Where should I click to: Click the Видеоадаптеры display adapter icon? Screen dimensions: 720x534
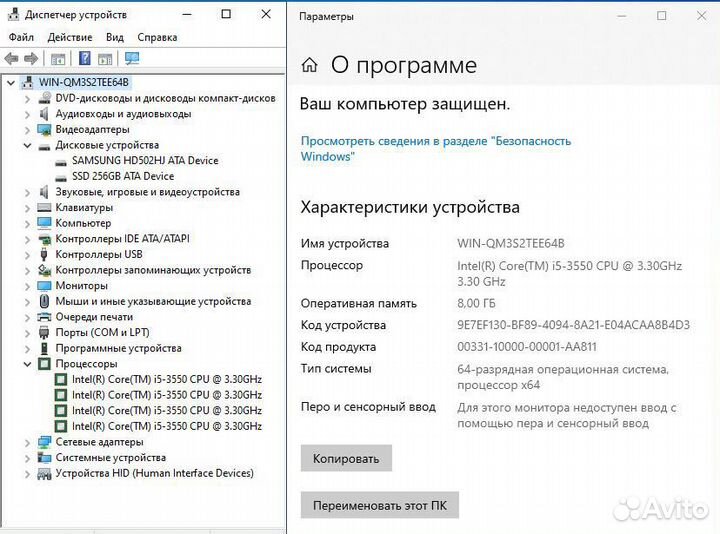(x=45, y=129)
